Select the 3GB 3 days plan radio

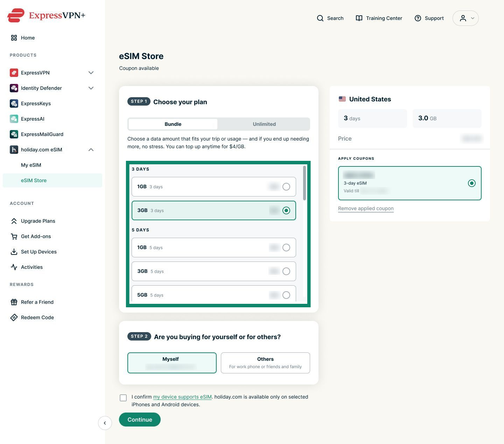coord(286,210)
